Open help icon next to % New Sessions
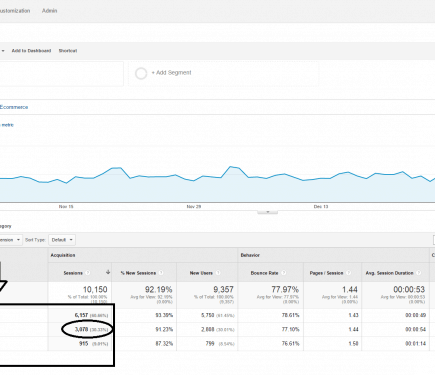Screen dimensions: 435x375 (161, 273)
